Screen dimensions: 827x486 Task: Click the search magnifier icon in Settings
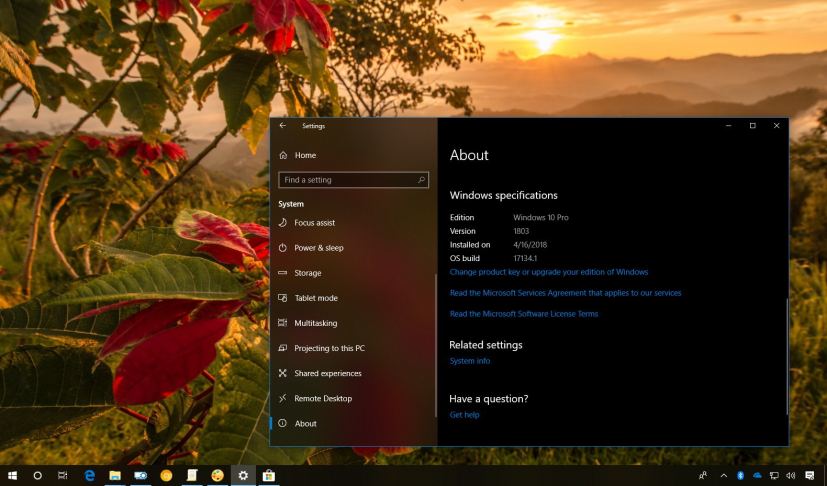point(421,180)
